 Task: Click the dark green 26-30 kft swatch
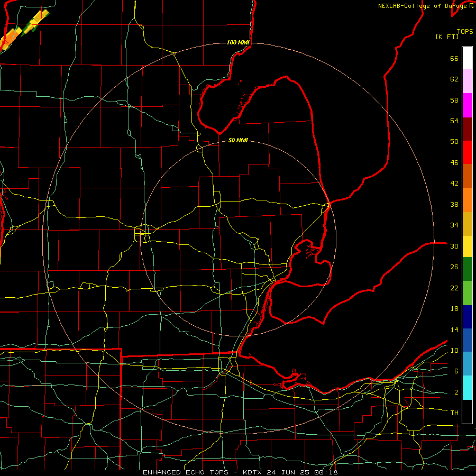coord(467,269)
